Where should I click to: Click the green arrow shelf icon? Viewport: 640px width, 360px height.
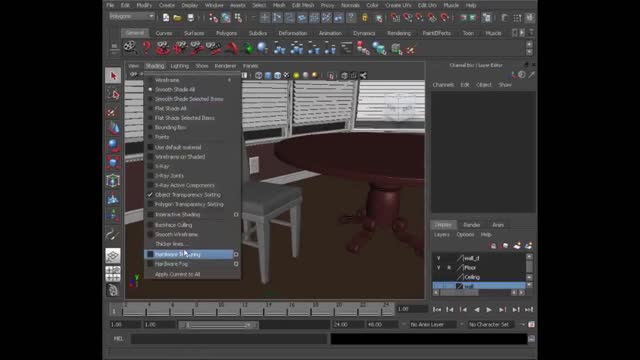click(x=247, y=48)
